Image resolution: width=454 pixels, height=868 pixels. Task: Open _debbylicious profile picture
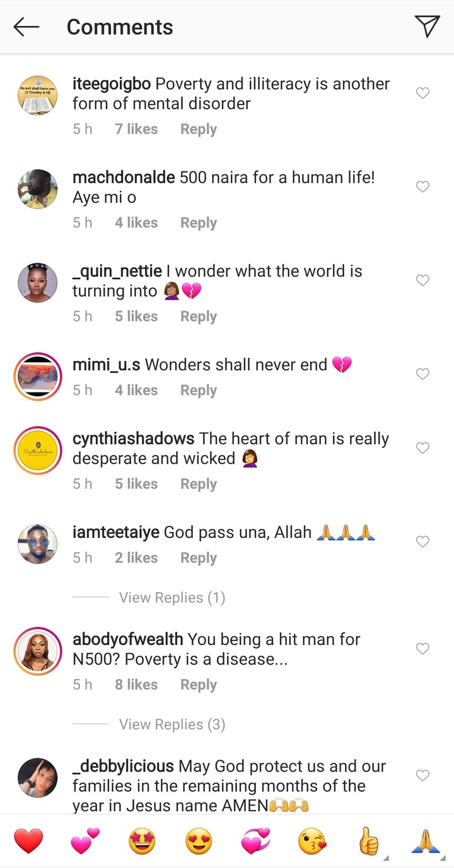click(x=38, y=777)
